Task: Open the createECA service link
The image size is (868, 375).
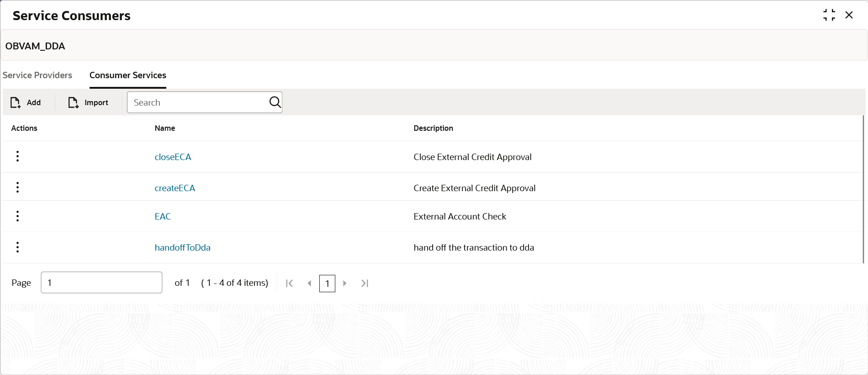Action: (175, 188)
